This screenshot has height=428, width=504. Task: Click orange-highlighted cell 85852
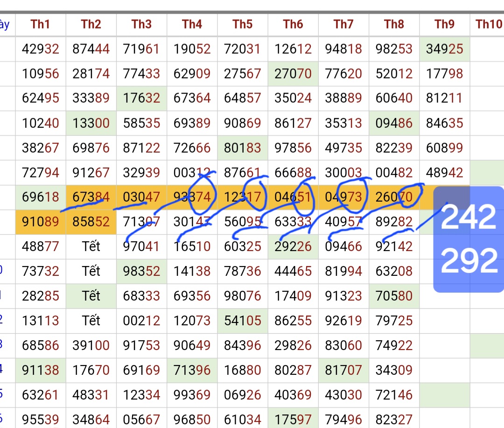pos(91,222)
